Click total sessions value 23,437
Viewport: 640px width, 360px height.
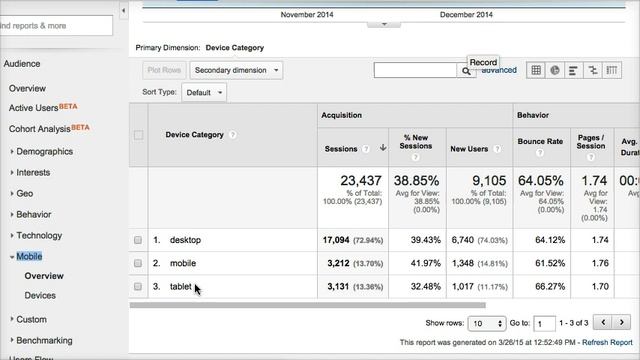point(361,180)
